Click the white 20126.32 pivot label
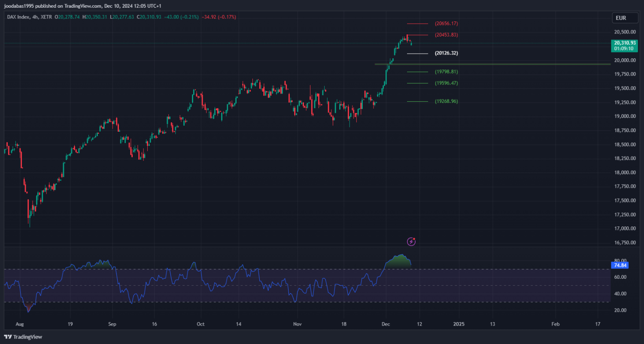The height and width of the screenshot is (344, 644). [x=446, y=53]
